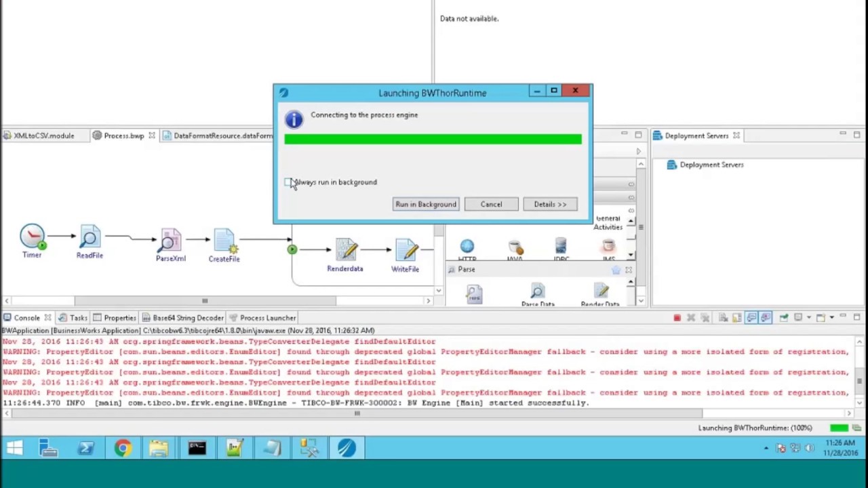Open the Windows Start menu
868x488 pixels.
click(x=15, y=448)
